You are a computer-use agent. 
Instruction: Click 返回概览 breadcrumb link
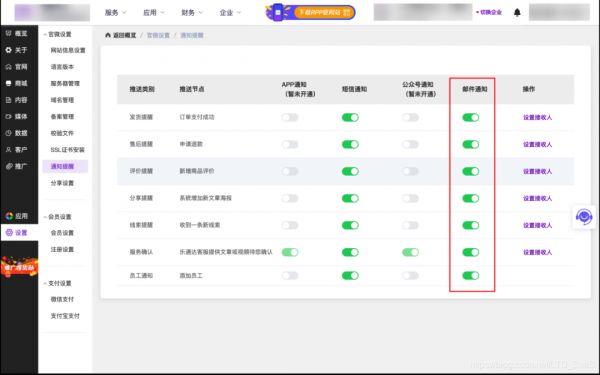(x=121, y=35)
